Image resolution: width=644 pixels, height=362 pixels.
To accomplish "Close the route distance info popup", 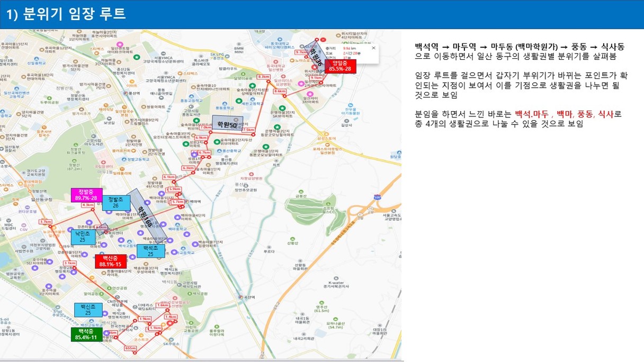I will coord(373,48).
